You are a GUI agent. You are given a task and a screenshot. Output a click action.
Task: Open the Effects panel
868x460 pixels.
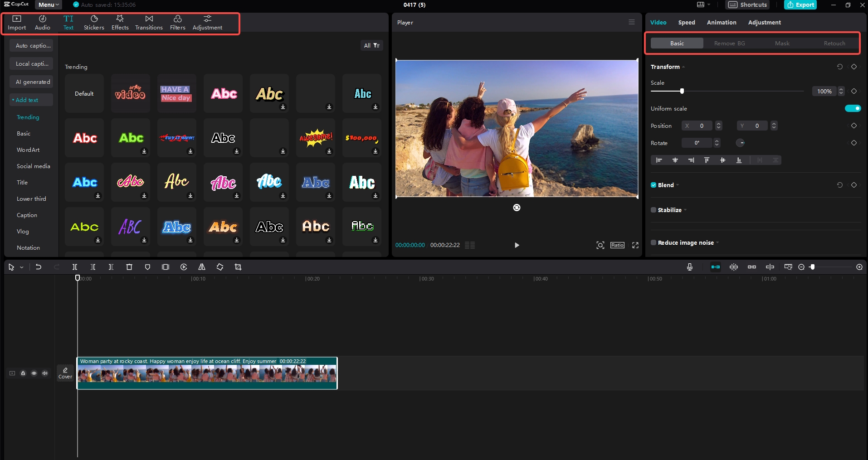point(120,22)
